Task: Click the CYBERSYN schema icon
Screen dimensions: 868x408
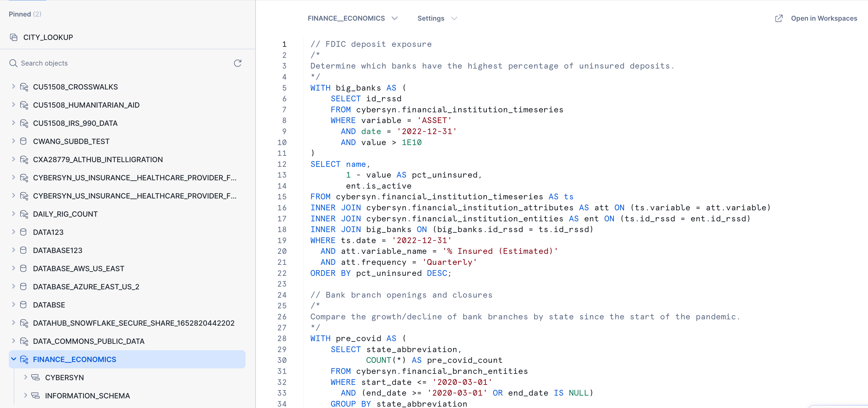Action: pos(36,377)
